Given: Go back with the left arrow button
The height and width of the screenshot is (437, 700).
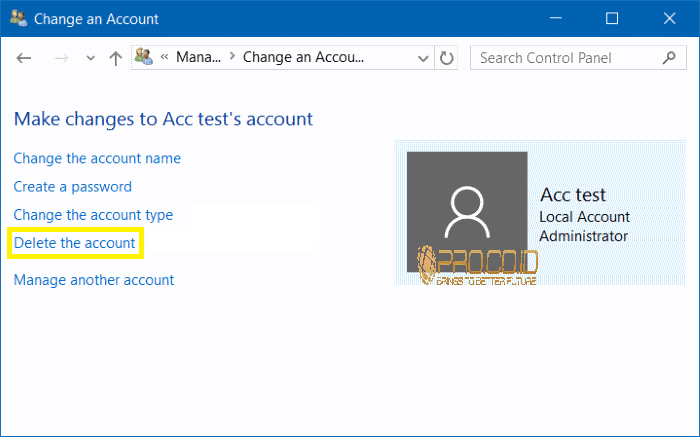Looking at the screenshot, I should 24,58.
